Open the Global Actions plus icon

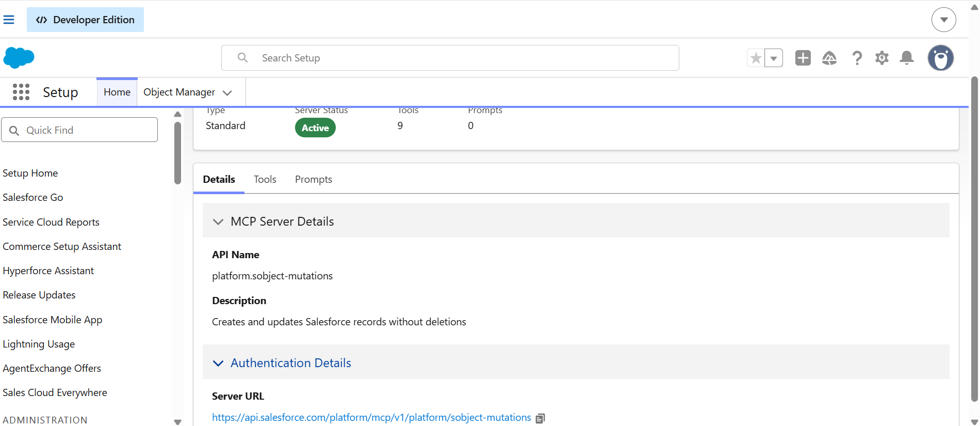[803, 58]
